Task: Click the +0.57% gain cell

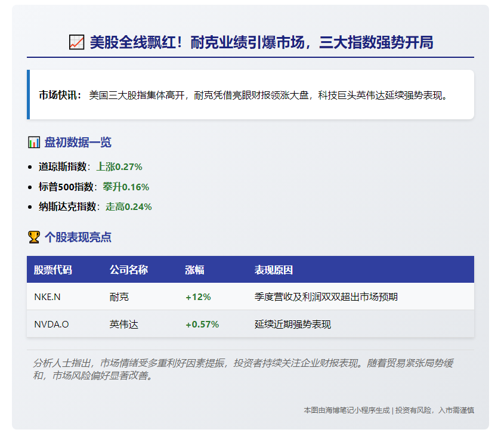Action: click(202, 325)
